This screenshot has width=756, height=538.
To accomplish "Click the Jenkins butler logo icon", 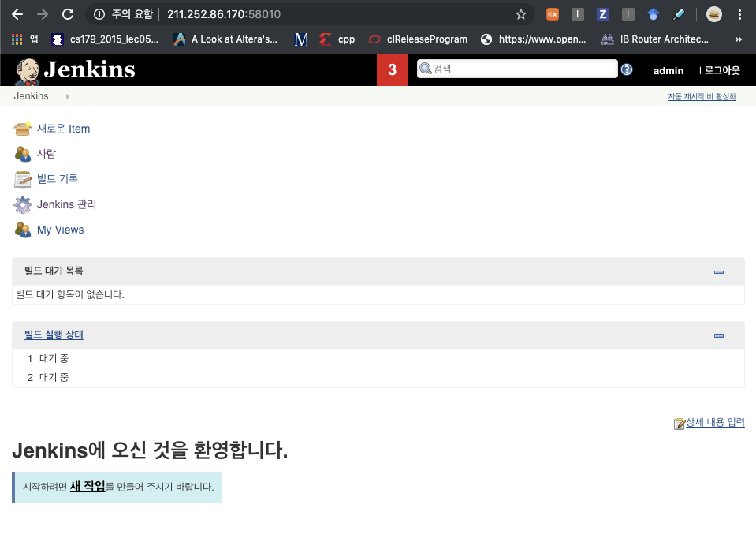I will (x=27, y=72).
